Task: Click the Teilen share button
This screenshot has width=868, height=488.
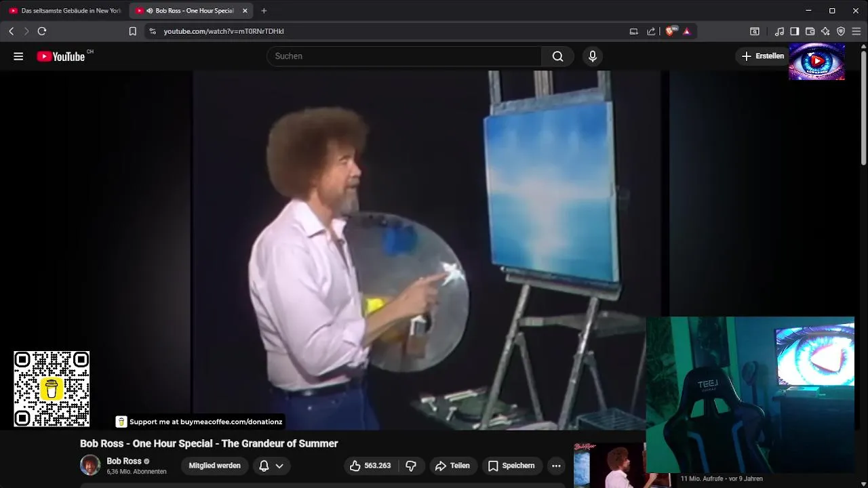Action: pos(452,466)
